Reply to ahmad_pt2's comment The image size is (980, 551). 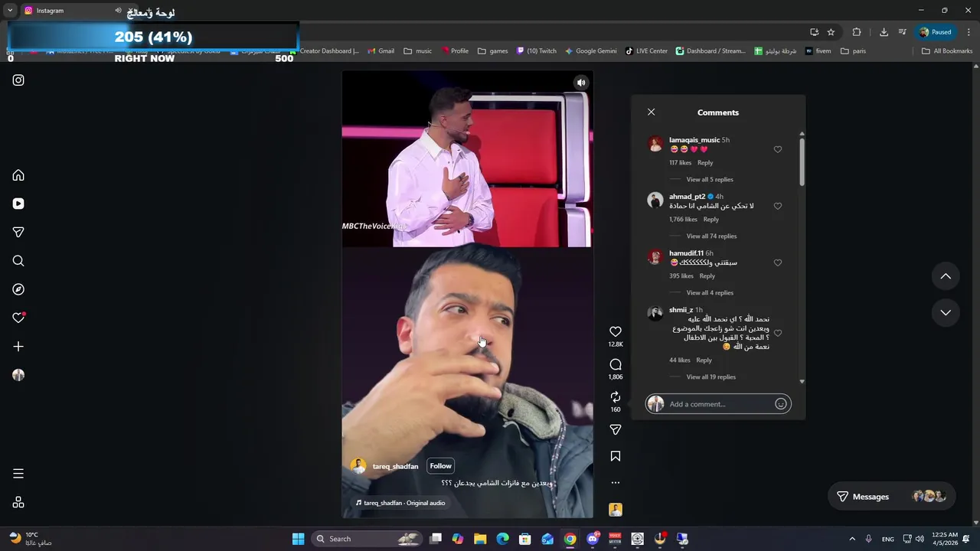[x=711, y=219]
